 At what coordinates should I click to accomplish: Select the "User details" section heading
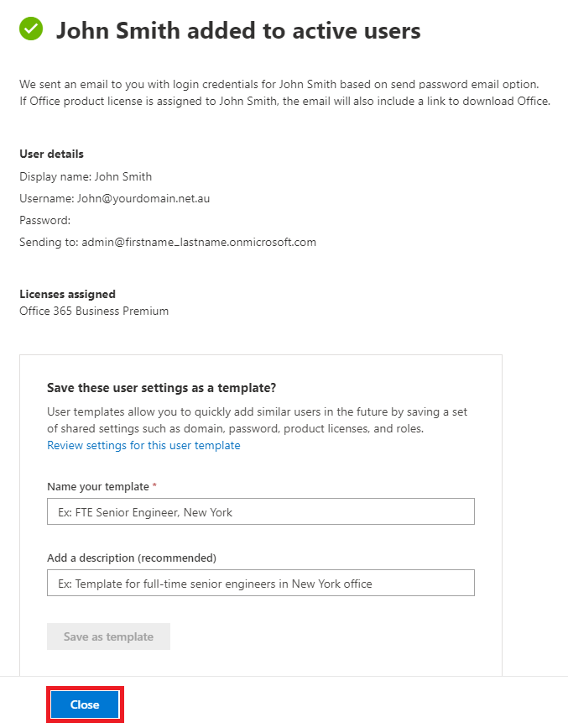point(51,154)
